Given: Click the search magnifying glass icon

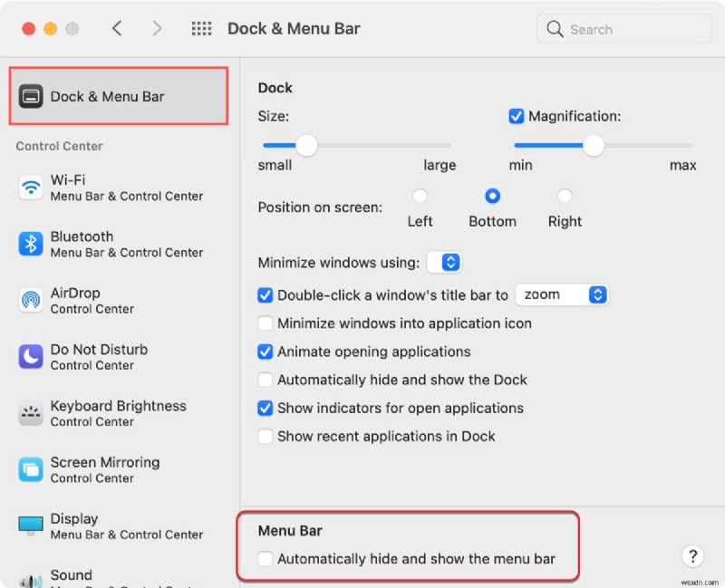Looking at the screenshot, I should tap(555, 29).
